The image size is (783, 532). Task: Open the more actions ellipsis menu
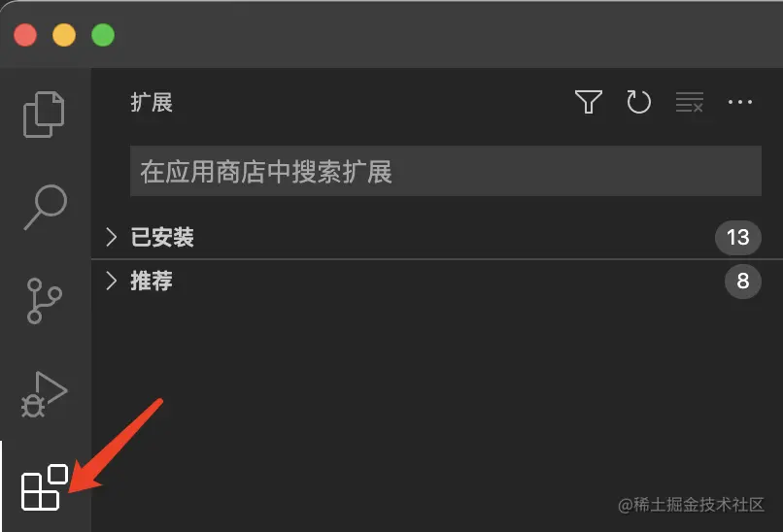[x=740, y=102]
